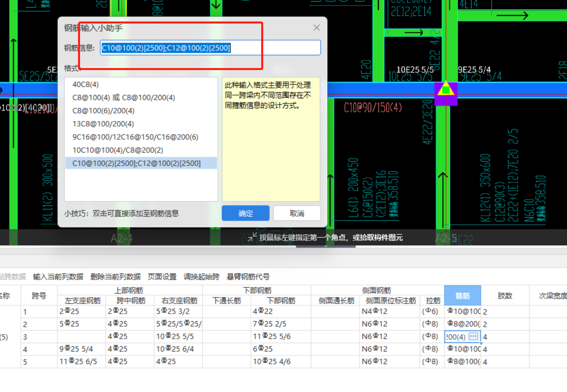
Task: Click row 1 右支座钢筋 cell 5⌀25 3/2
Action: (x=179, y=312)
